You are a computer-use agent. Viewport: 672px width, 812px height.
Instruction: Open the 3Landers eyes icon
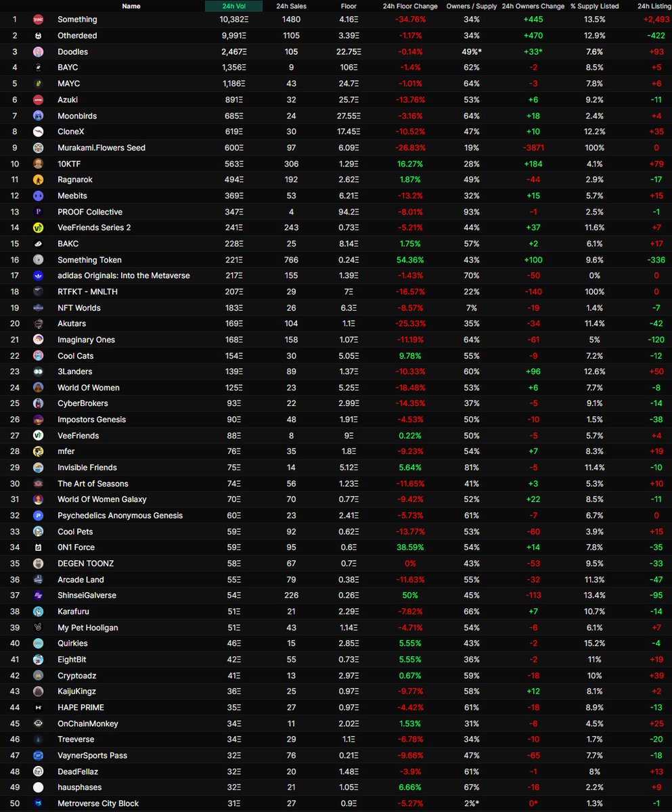[39, 371]
